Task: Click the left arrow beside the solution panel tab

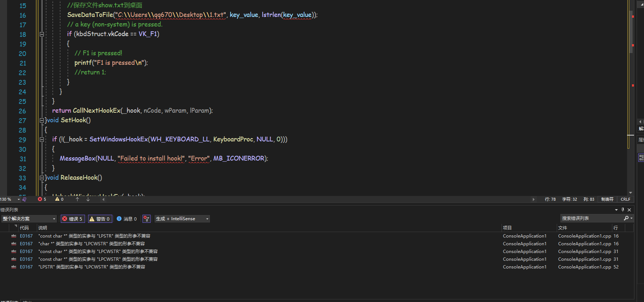Action: [640, 122]
